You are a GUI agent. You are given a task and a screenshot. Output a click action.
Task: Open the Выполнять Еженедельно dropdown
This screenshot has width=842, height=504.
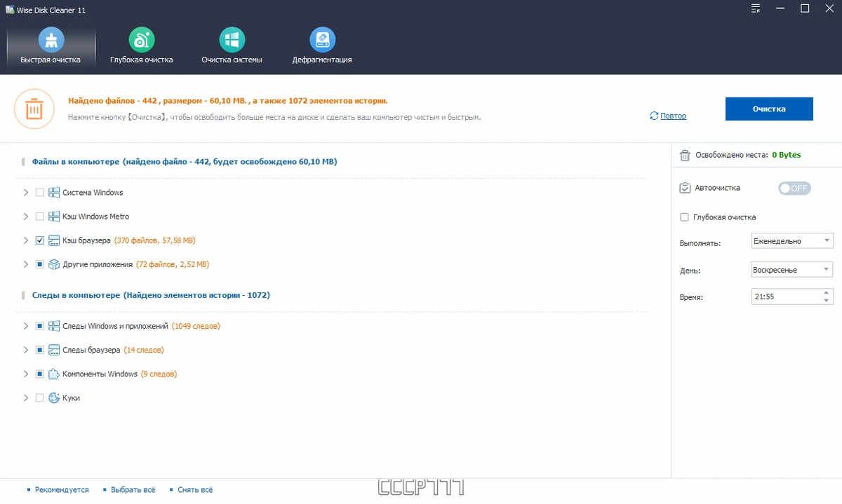click(792, 241)
